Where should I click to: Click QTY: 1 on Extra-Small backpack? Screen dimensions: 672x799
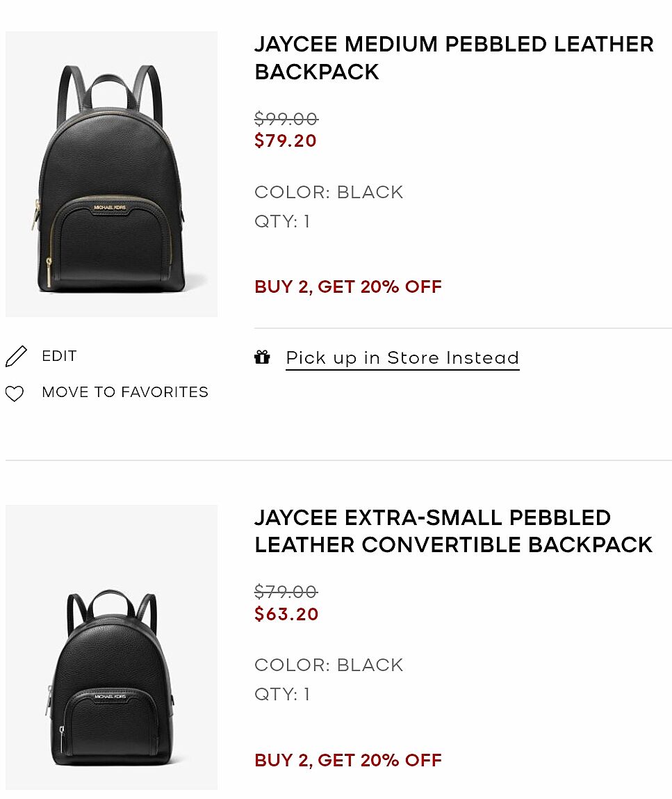tap(282, 694)
